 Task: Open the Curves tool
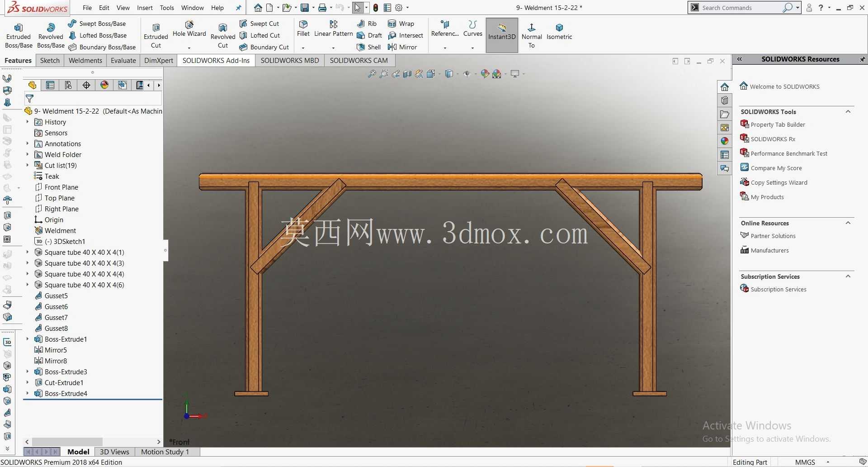[473, 29]
